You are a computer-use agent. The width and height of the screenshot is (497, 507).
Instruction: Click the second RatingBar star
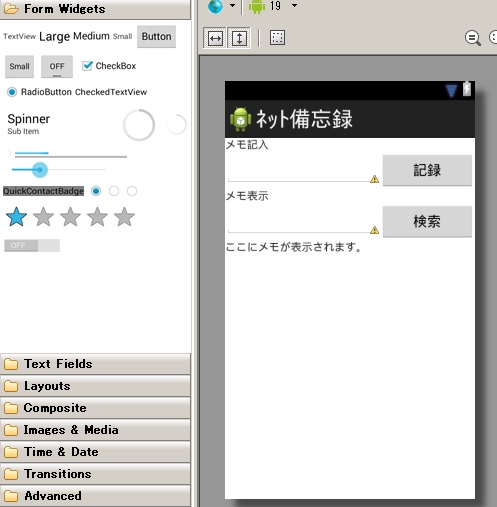pos(44,217)
